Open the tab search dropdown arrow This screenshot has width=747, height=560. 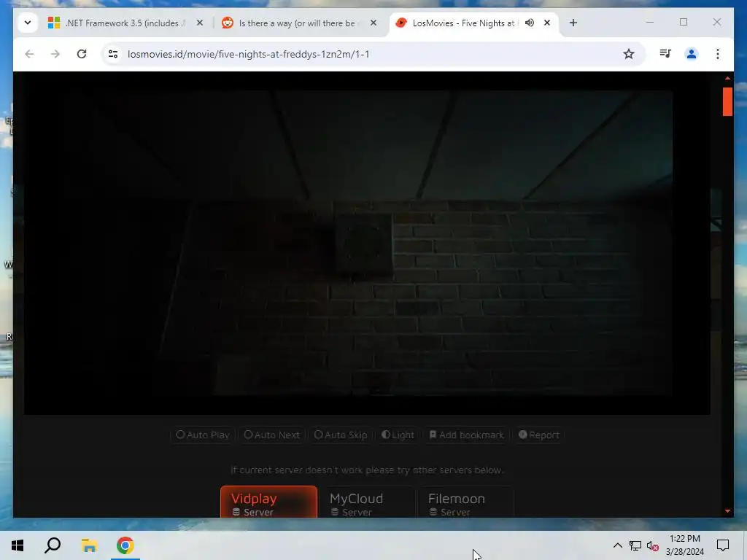point(28,23)
